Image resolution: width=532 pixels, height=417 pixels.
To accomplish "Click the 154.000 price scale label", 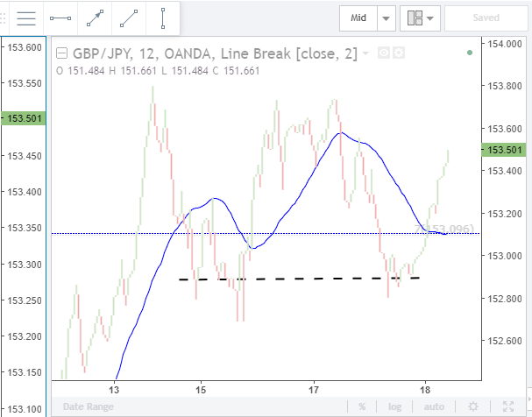I will click(x=505, y=44).
